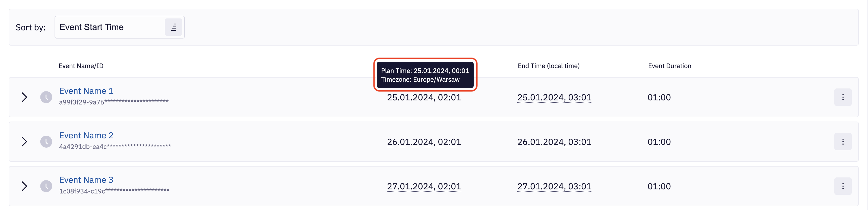Open the Event Name 2 link
This screenshot has height=210, width=868.
click(86, 135)
